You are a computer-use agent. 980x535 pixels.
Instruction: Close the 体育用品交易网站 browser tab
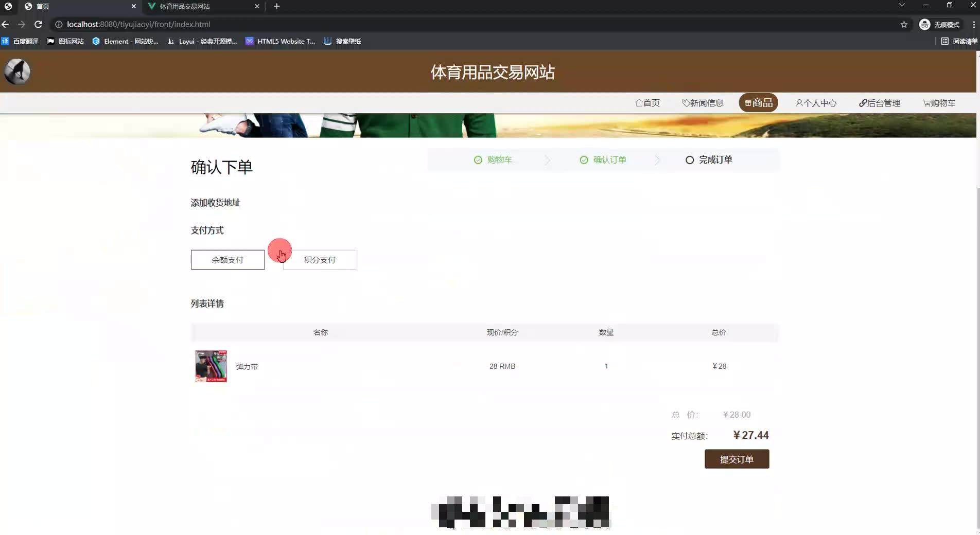tap(257, 6)
